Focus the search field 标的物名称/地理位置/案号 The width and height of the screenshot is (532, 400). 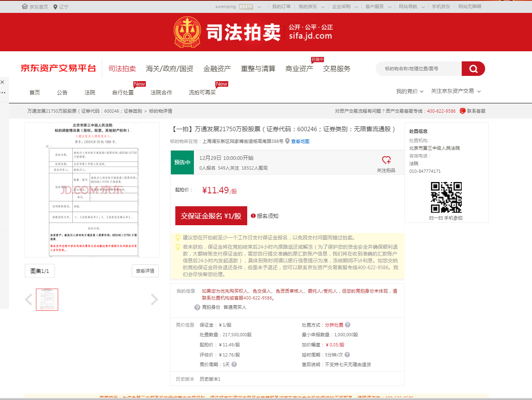(419, 69)
